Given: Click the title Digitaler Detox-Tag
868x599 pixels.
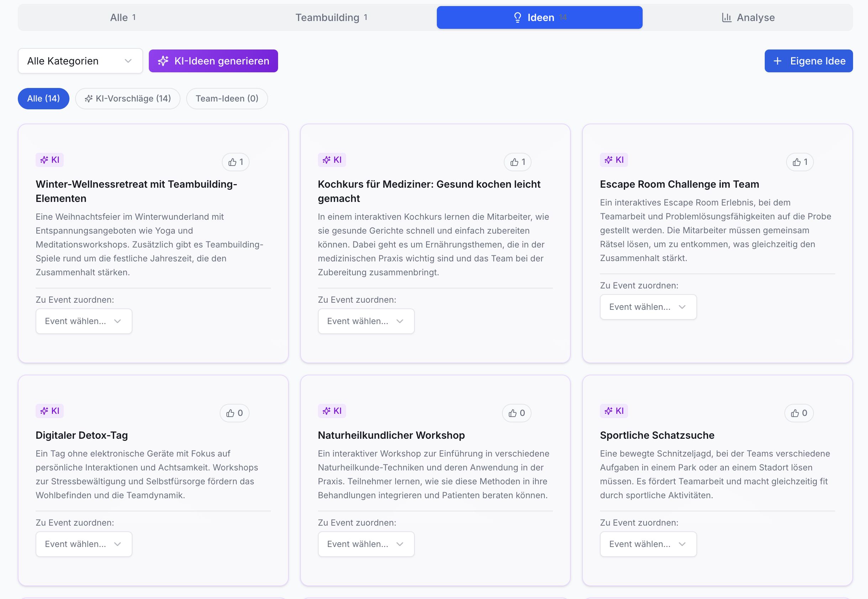Looking at the screenshot, I should [82, 436].
